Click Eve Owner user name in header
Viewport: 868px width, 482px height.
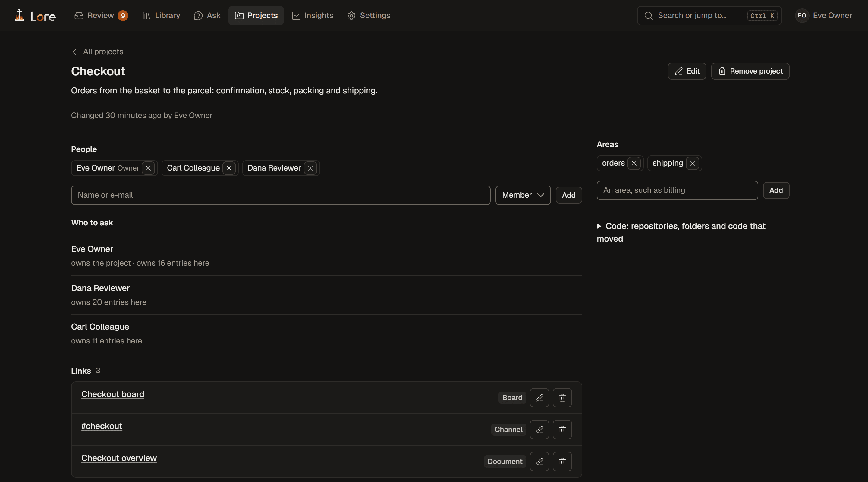pos(832,15)
